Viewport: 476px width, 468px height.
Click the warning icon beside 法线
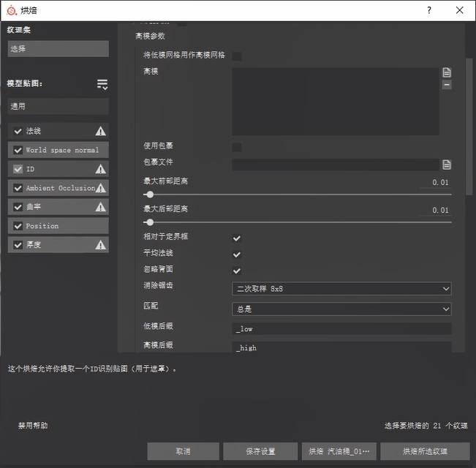(x=100, y=132)
